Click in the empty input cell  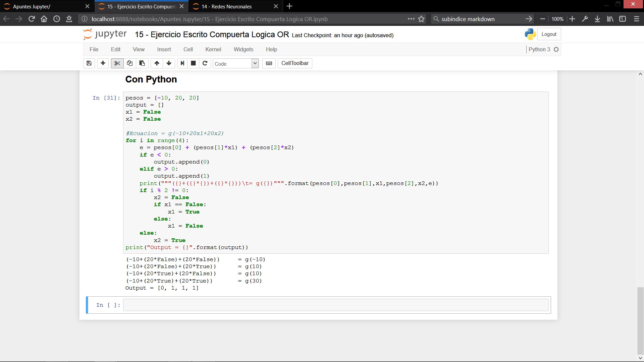coord(335,305)
